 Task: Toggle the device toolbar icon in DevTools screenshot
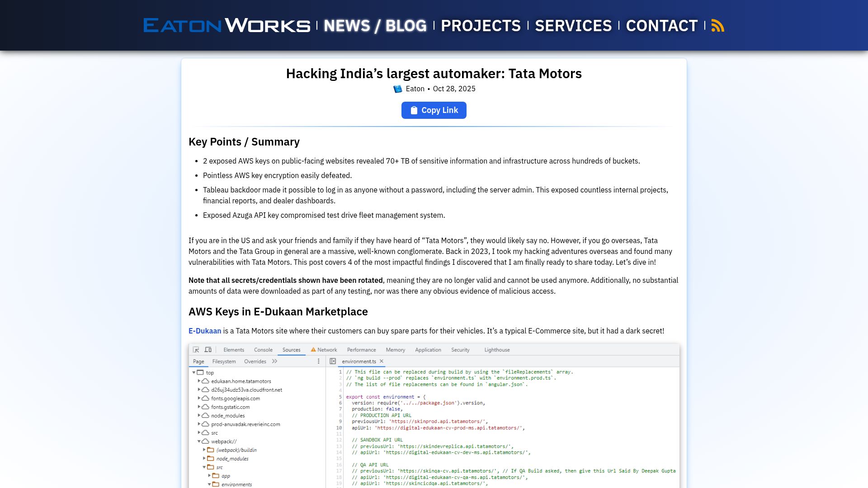(208, 350)
